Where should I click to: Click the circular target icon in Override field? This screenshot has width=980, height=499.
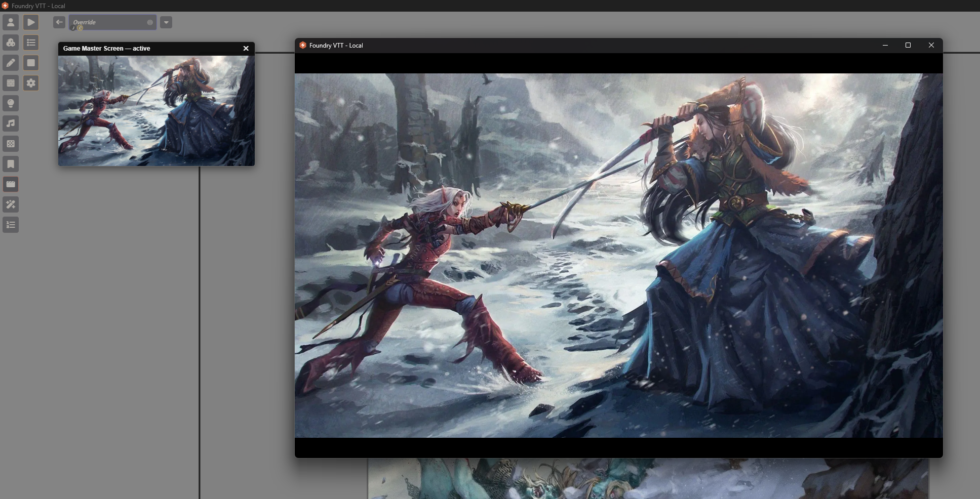[150, 22]
